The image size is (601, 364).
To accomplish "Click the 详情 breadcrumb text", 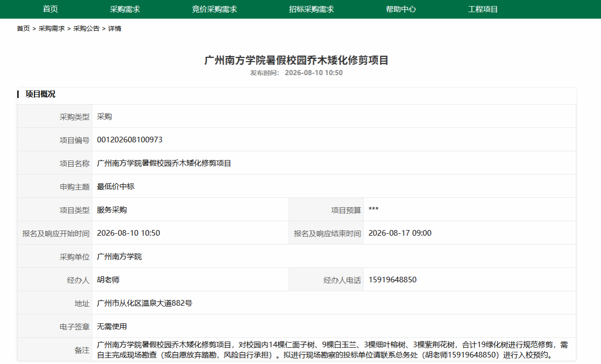I will click(x=115, y=28).
